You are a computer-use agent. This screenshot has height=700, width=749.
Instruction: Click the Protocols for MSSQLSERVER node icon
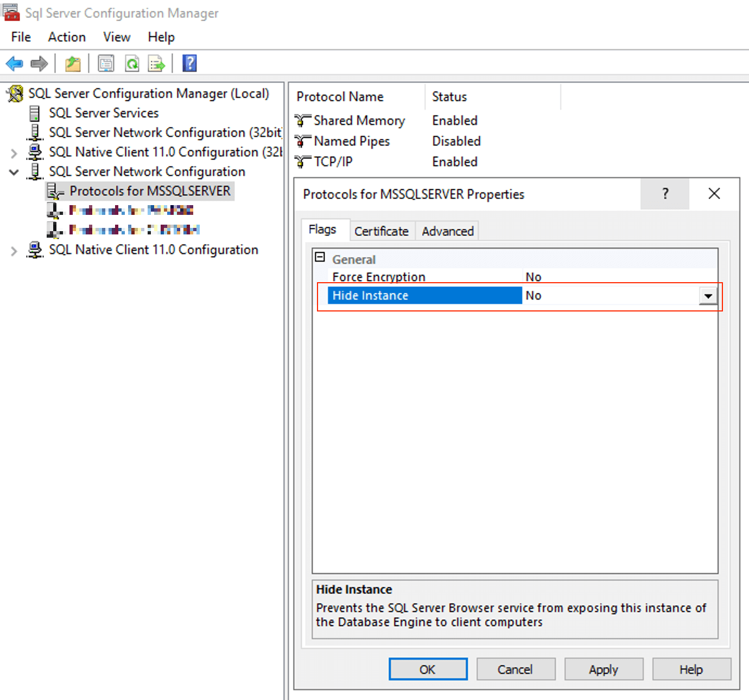point(55,191)
